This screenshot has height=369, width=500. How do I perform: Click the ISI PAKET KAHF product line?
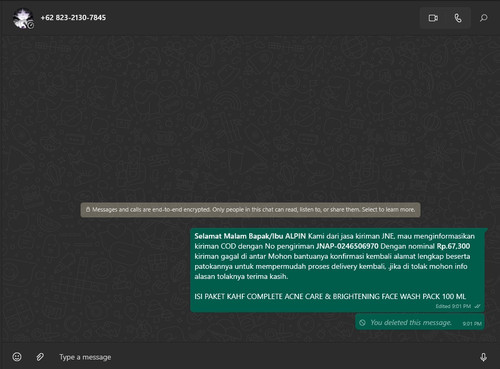(x=330, y=296)
